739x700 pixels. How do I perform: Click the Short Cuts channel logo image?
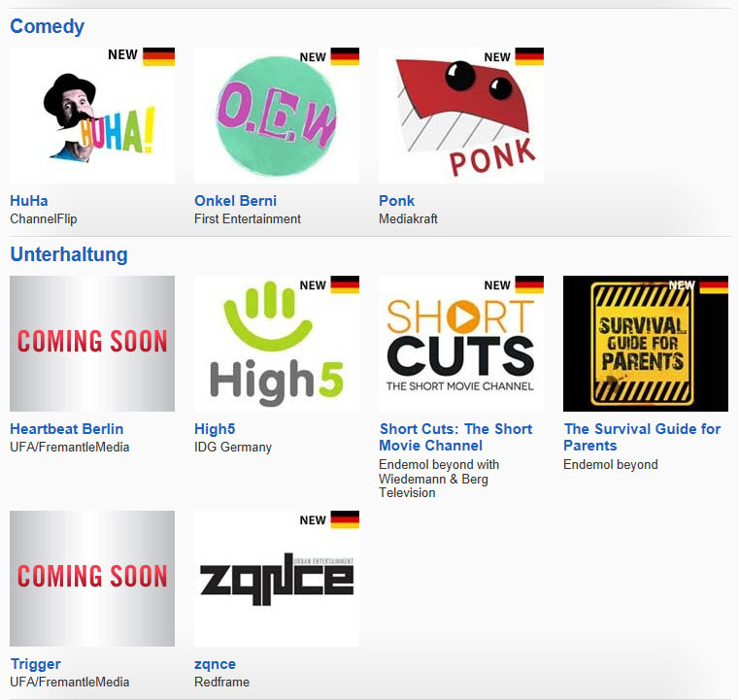[x=461, y=344]
